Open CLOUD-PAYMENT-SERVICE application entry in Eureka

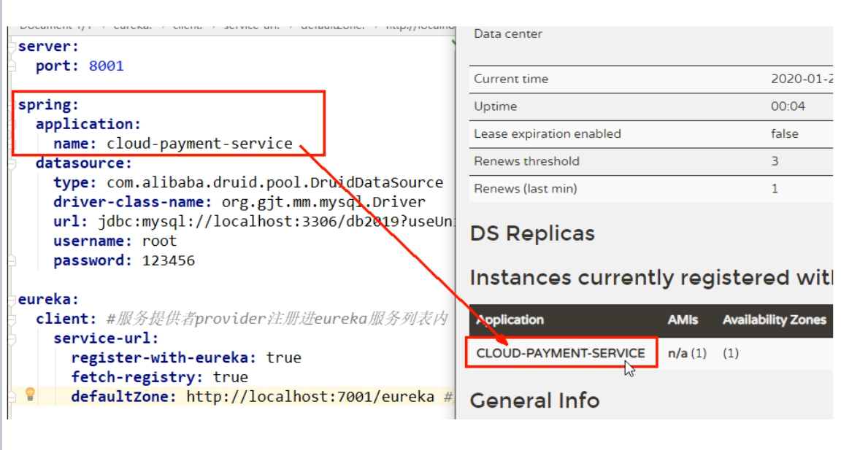tap(561, 353)
